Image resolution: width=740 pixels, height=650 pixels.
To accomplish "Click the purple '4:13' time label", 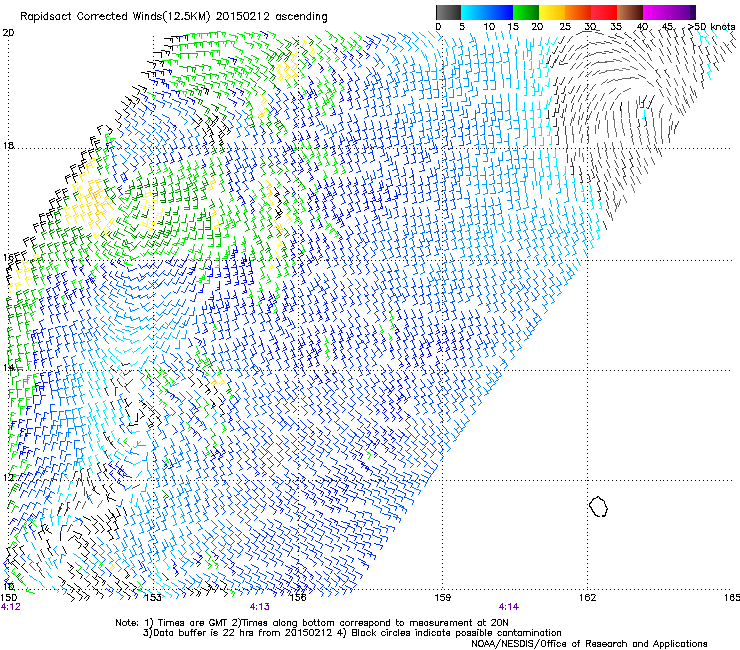I will pyautogui.click(x=260, y=607).
